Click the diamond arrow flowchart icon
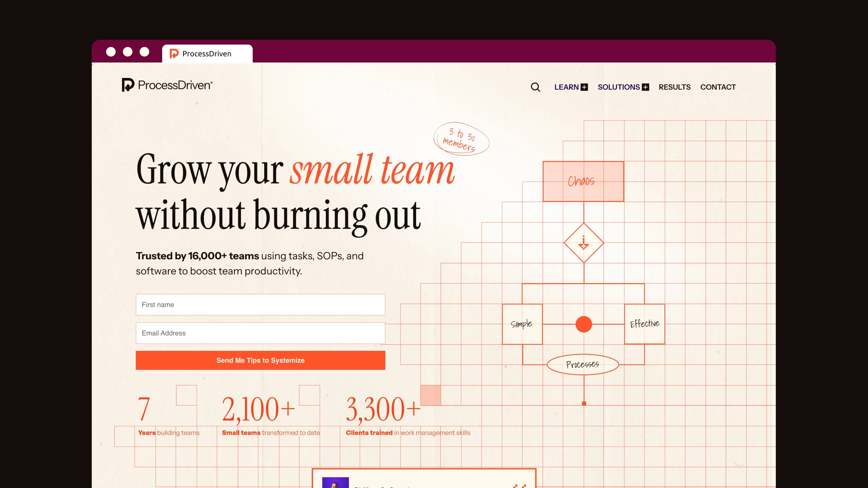 (584, 243)
